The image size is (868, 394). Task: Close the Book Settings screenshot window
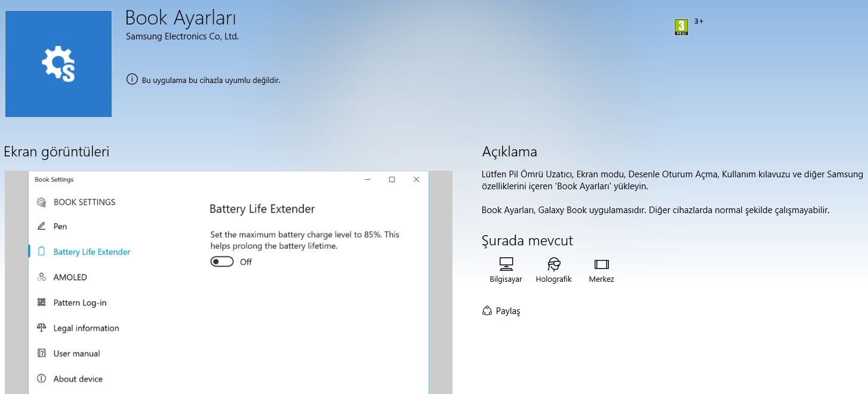pyautogui.click(x=417, y=179)
